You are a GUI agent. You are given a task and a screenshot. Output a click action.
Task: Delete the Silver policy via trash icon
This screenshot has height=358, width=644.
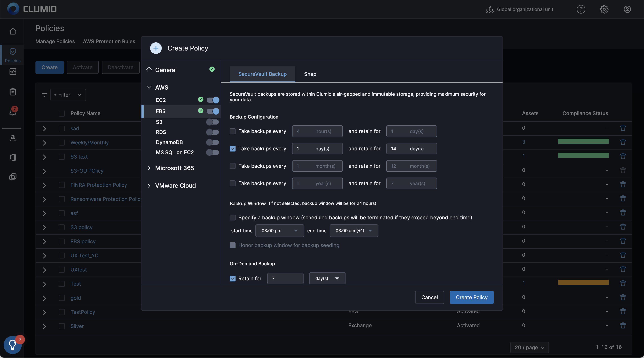pos(623,325)
